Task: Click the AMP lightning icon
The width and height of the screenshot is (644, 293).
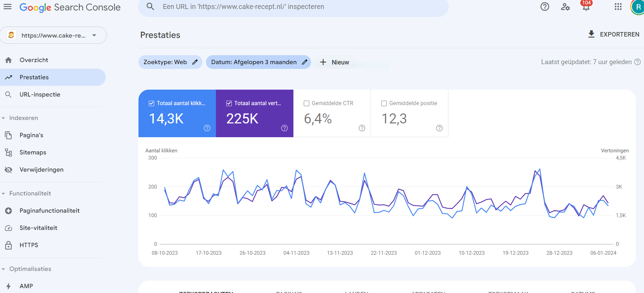Action: [9, 286]
